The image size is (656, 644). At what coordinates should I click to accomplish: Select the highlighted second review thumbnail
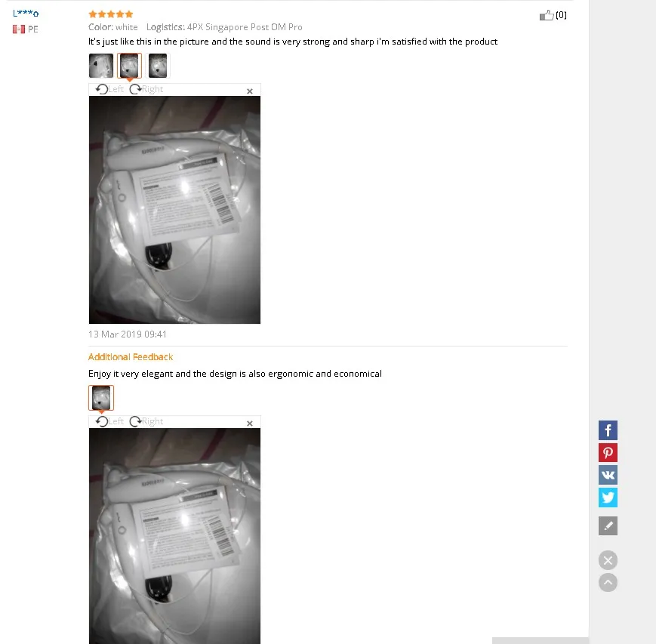(129, 66)
